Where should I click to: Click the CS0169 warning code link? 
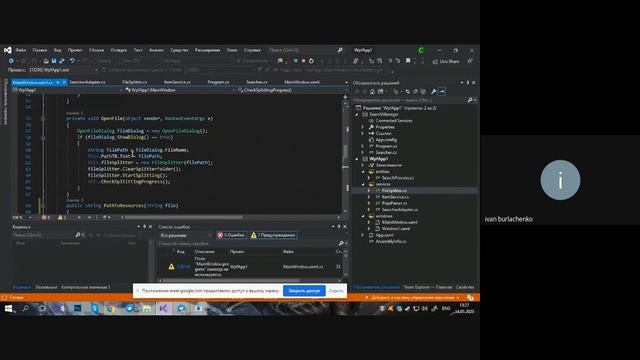pyautogui.click(x=184, y=267)
